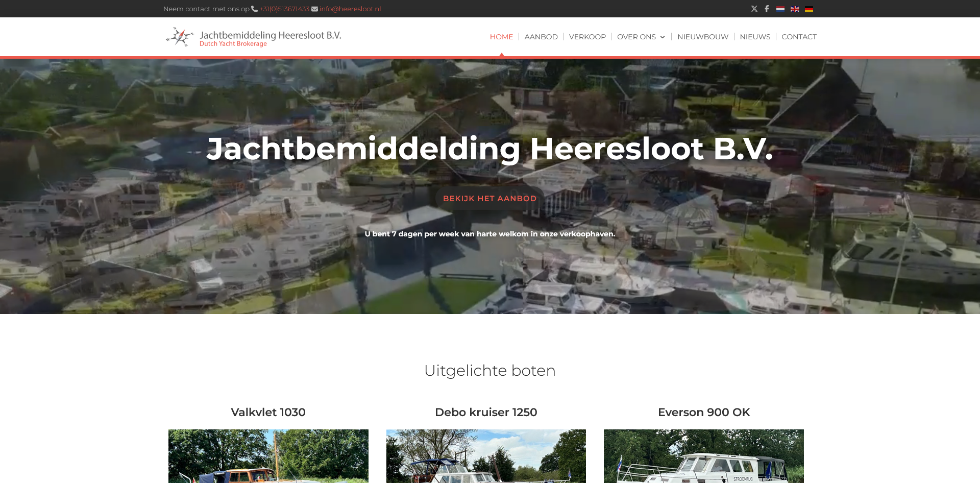Switch language via German flag icon
Image resolution: width=980 pixels, height=483 pixels.
[809, 9]
